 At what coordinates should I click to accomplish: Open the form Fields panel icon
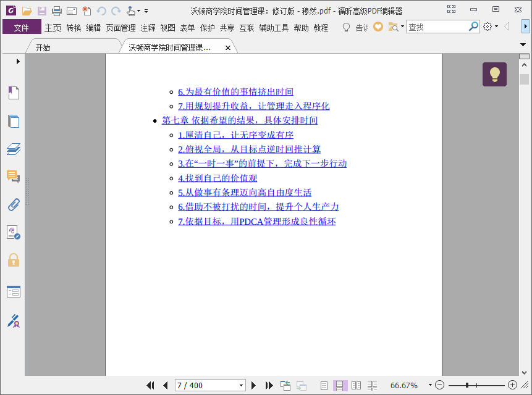pyautogui.click(x=14, y=291)
